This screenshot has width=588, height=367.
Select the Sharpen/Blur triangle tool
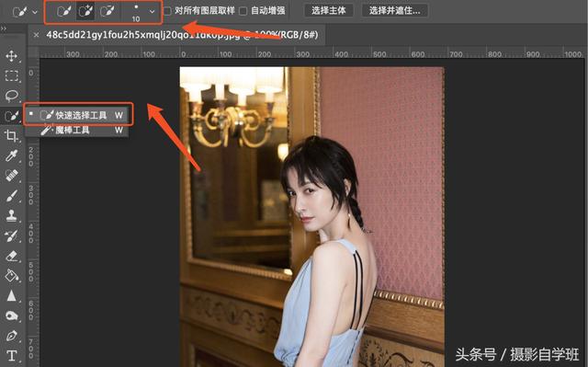11,295
